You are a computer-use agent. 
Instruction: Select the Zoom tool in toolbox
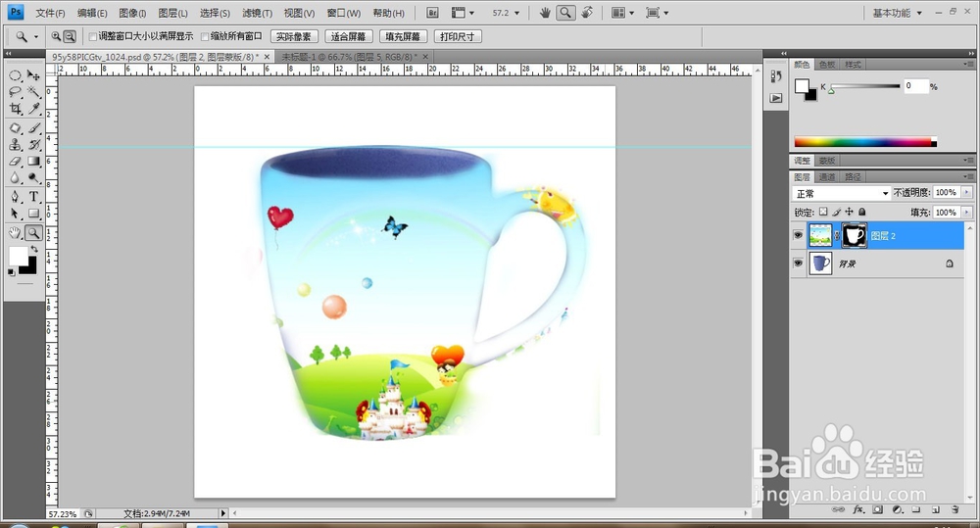(33, 233)
